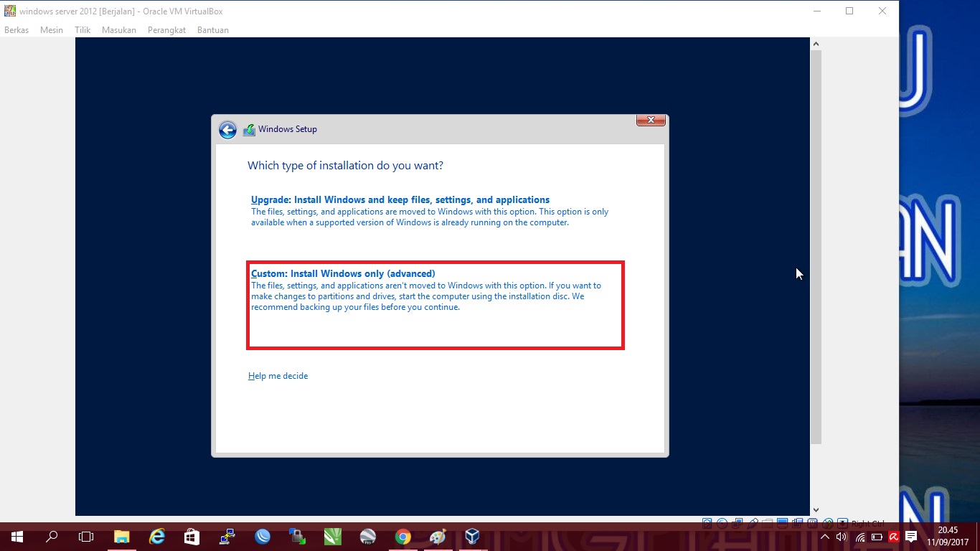Click the VirtualBox keyboard capture arrow indicator
This screenshot has width=980, height=551.
click(x=842, y=523)
